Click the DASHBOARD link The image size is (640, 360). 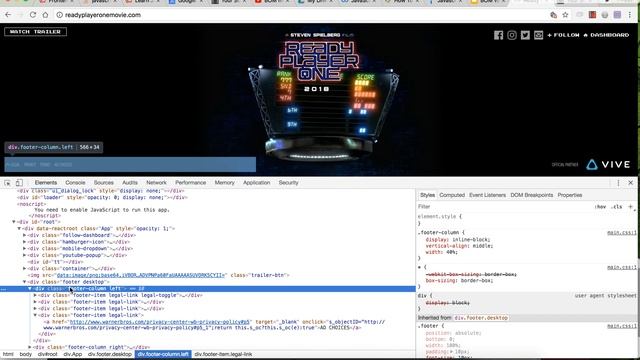[x=606, y=35]
